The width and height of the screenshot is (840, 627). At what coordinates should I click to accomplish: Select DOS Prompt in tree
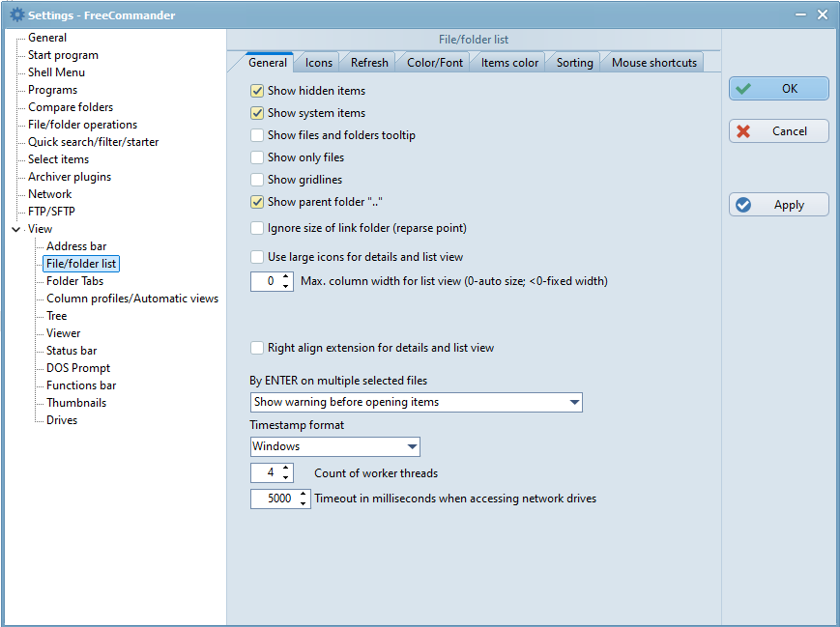click(x=78, y=368)
